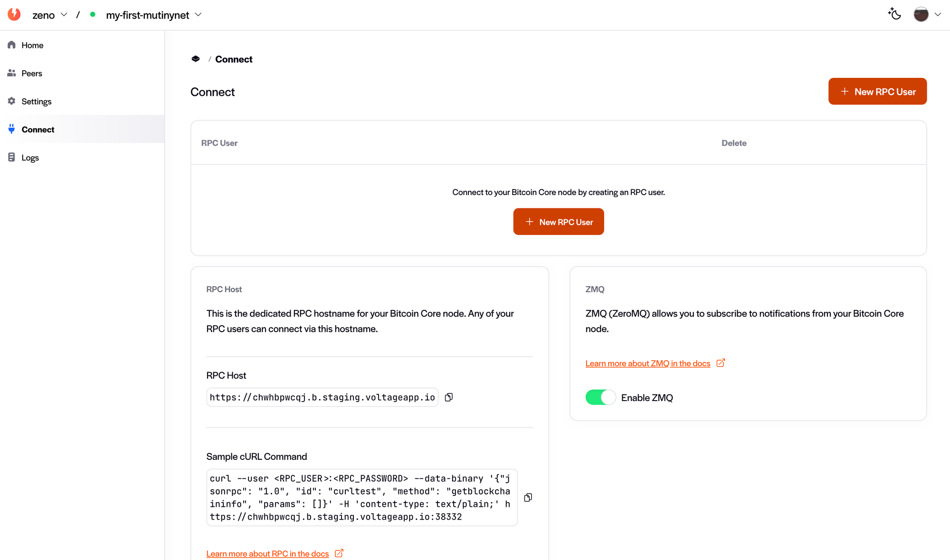
Task: Click centered New RPC User button
Action: pos(559,222)
